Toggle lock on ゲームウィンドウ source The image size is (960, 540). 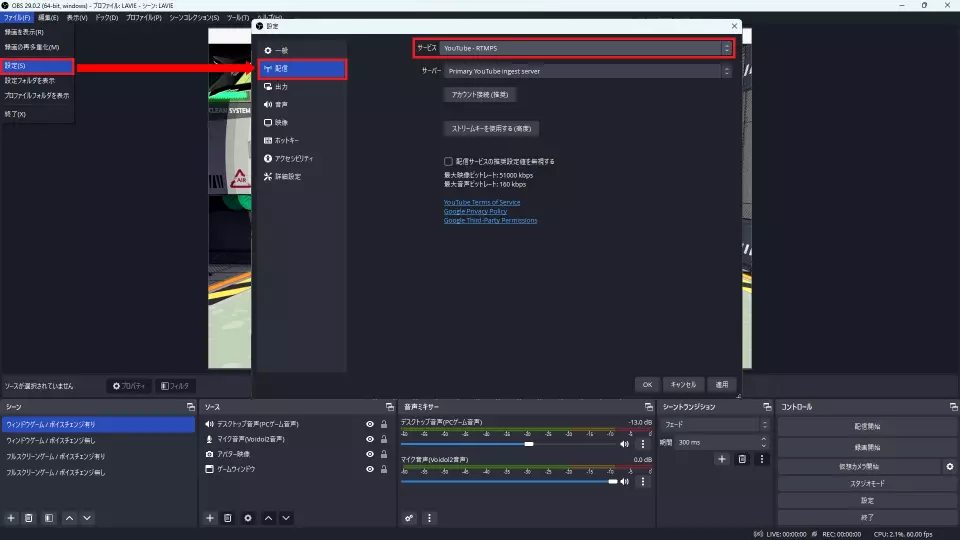[x=384, y=469]
